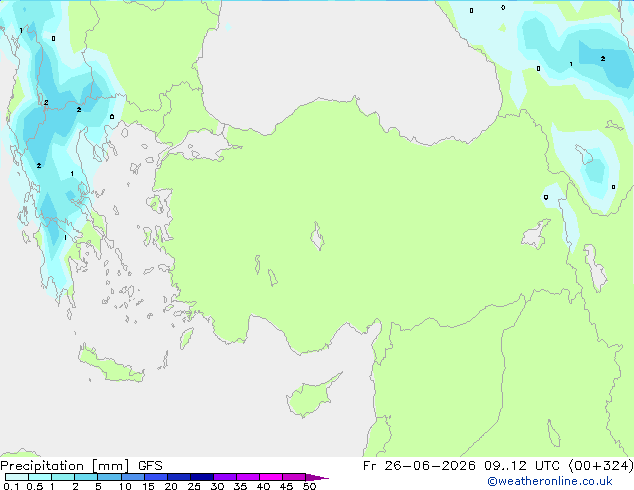This screenshot has height=490, width=634.
Task: Click the 'GFS' model label
Action: click(x=150, y=466)
